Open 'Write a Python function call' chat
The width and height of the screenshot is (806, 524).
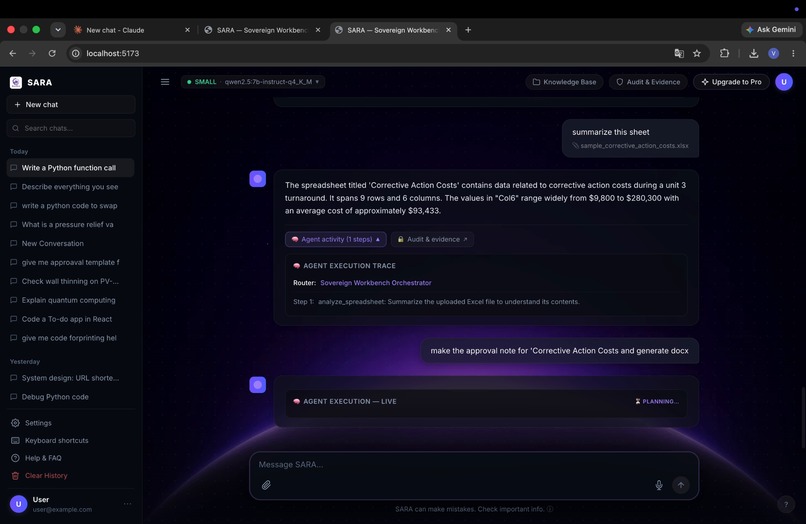tap(70, 168)
